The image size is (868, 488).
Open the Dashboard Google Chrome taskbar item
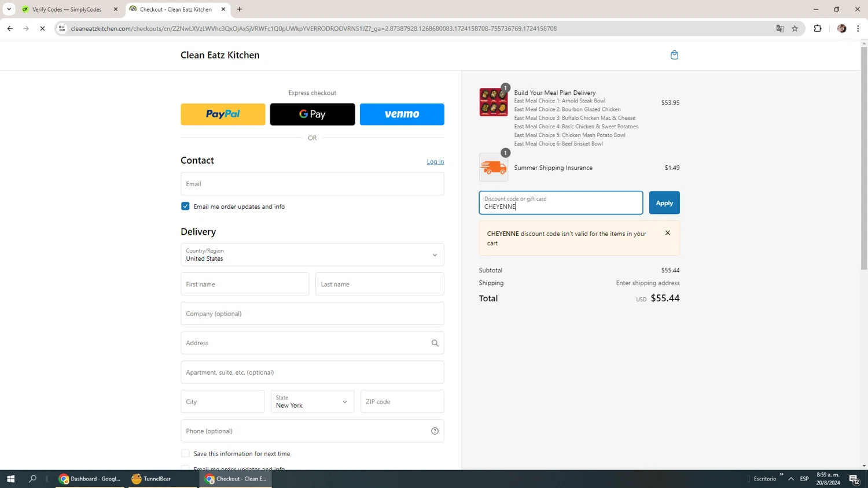[x=90, y=479]
